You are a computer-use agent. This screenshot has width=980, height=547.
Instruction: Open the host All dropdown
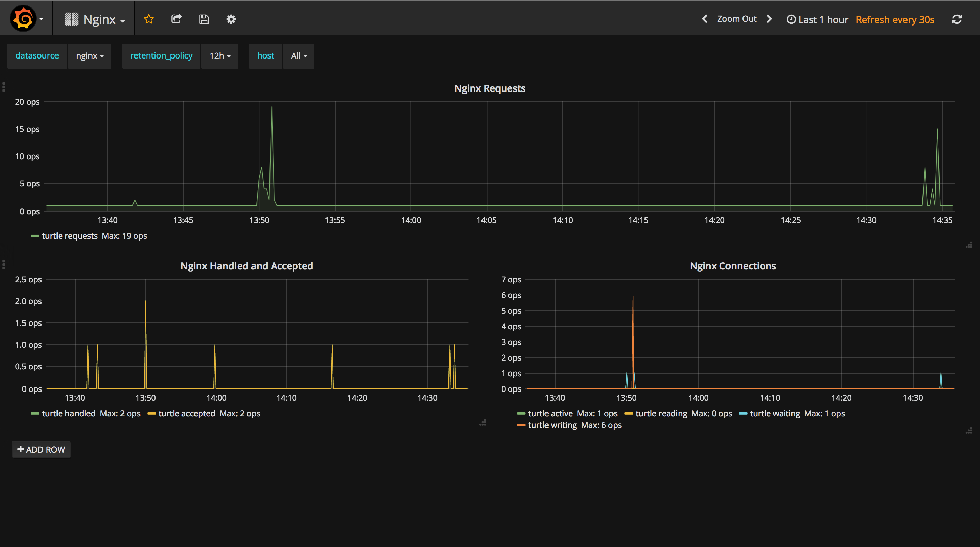pos(299,56)
